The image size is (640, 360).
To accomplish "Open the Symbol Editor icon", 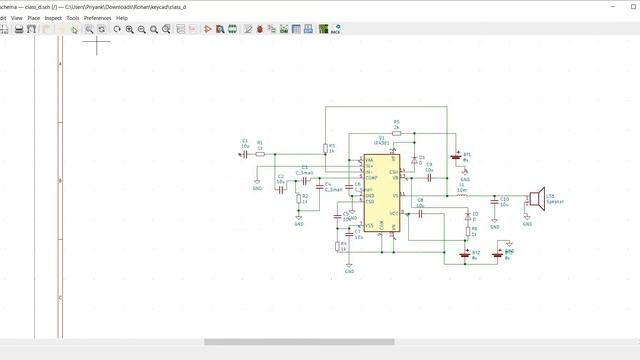I will pyautogui.click(x=208, y=29).
